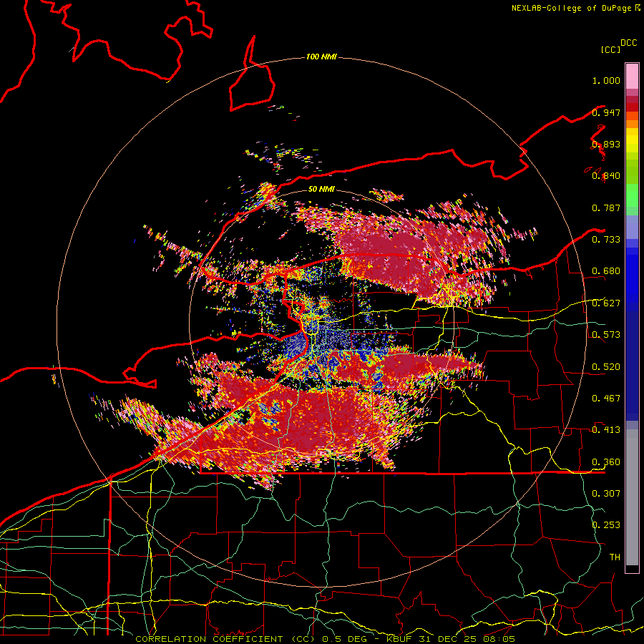Select the 50 NMI range ring label

[321, 189]
